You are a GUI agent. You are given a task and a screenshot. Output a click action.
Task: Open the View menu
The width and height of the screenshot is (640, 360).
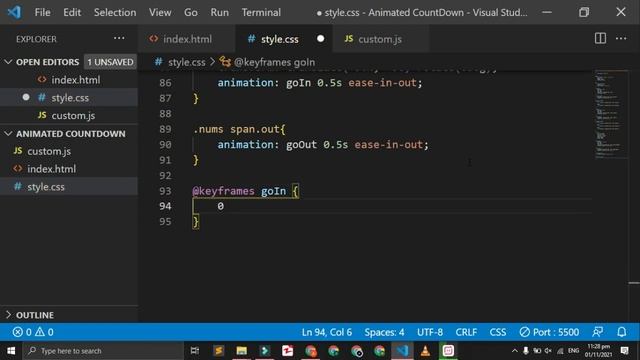(x=160, y=12)
